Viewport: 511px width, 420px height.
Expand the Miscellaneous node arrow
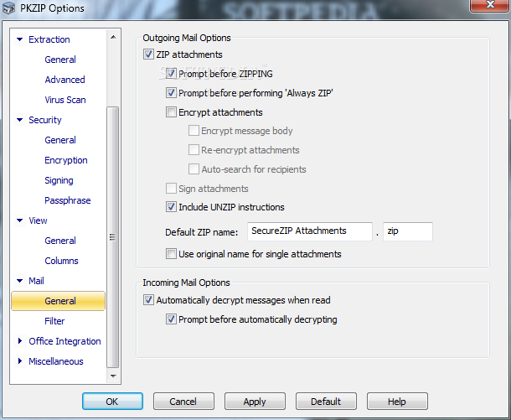20,361
